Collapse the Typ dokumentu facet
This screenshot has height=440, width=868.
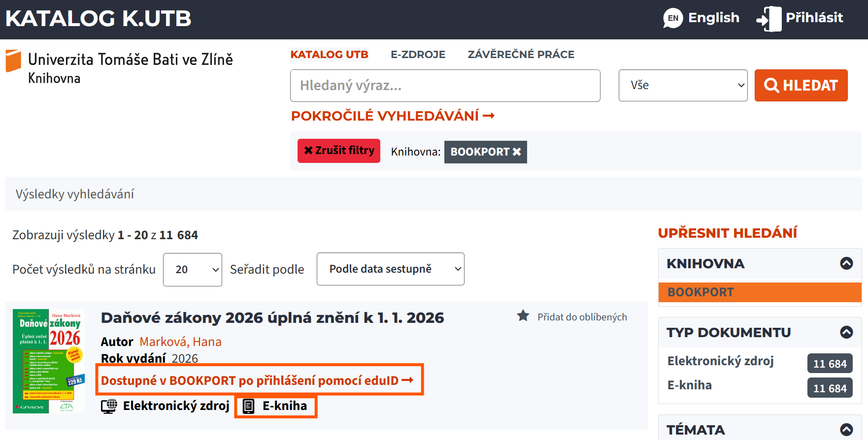[x=846, y=332]
